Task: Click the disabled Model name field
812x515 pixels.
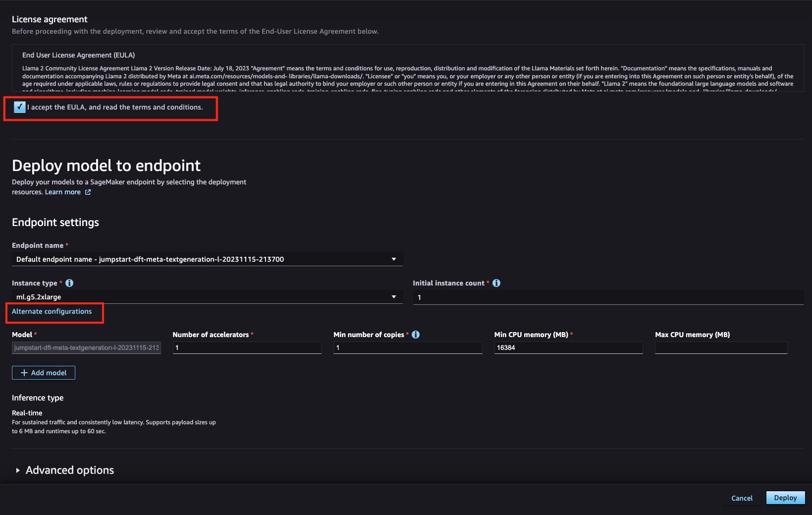Action: pos(86,347)
